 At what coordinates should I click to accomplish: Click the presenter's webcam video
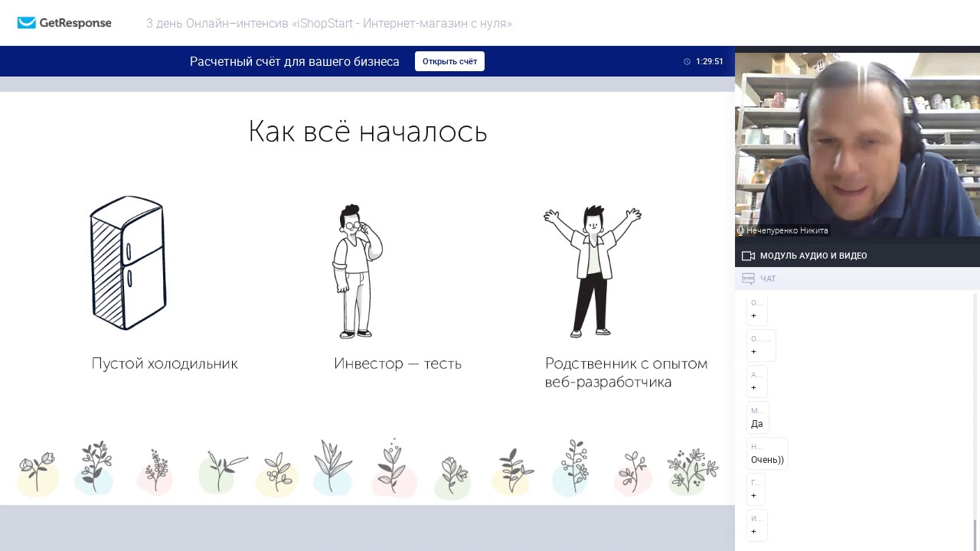coord(857,145)
